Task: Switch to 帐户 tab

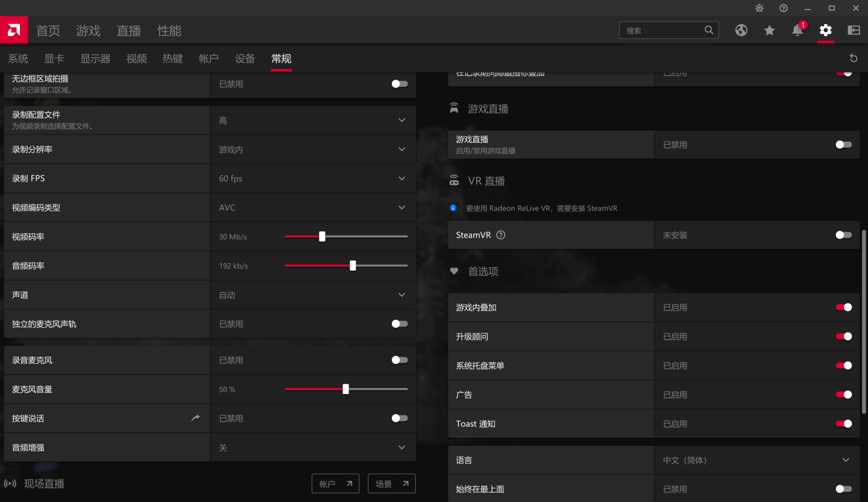Action: [209, 58]
